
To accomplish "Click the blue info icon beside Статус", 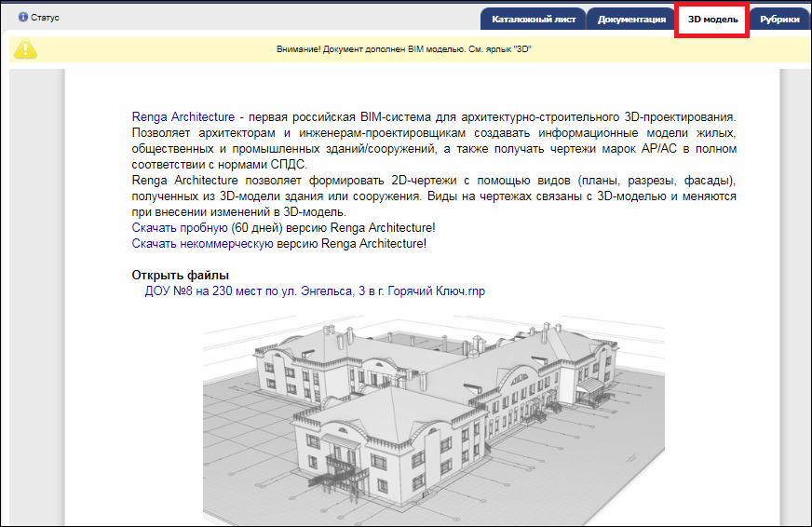I will (23, 18).
